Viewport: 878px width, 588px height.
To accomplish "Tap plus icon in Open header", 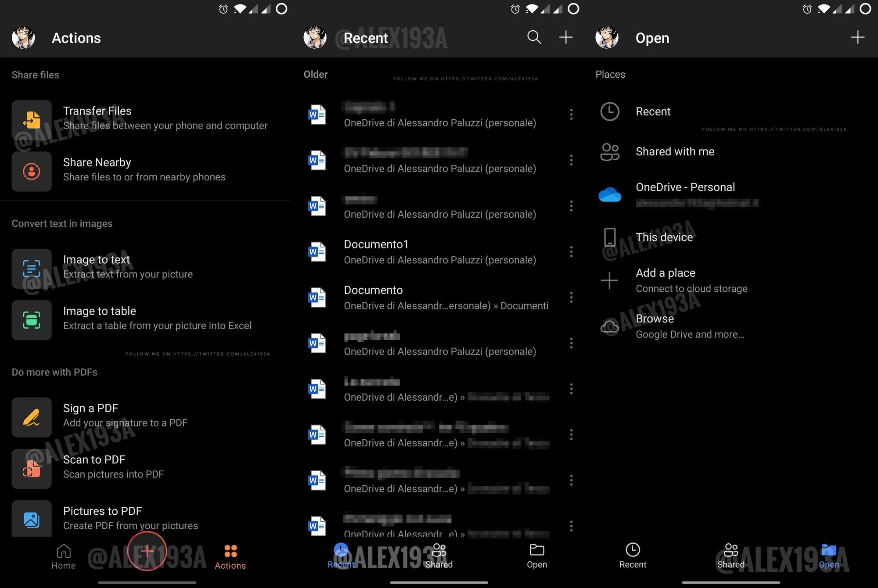I will 858,37.
